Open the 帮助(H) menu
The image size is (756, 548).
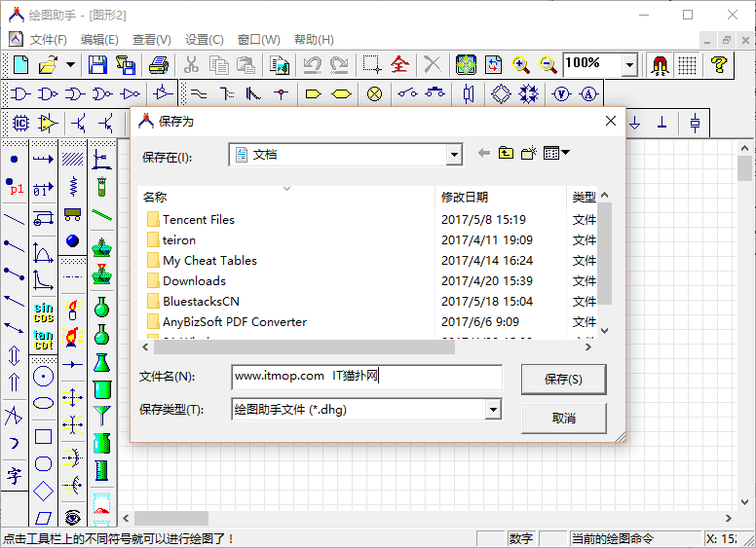tap(314, 40)
